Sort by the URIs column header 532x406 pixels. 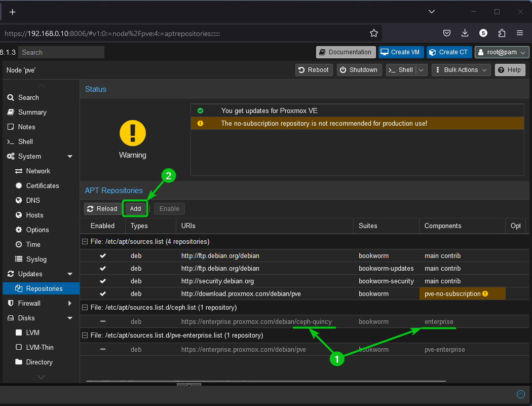[264, 226]
